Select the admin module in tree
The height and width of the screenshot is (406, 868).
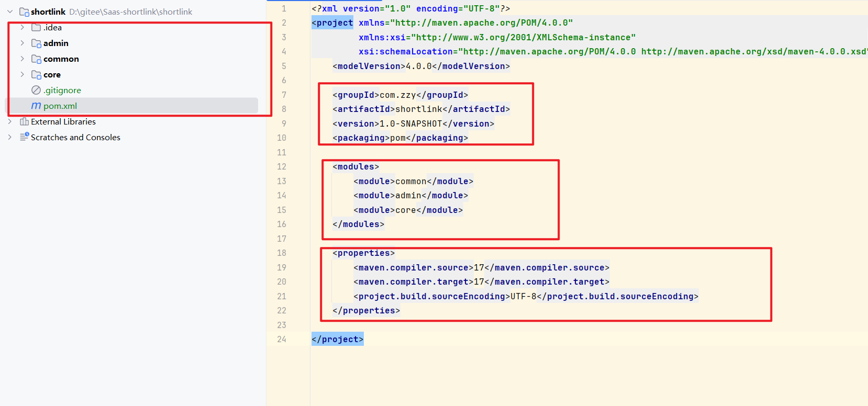[x=56, y=43]
